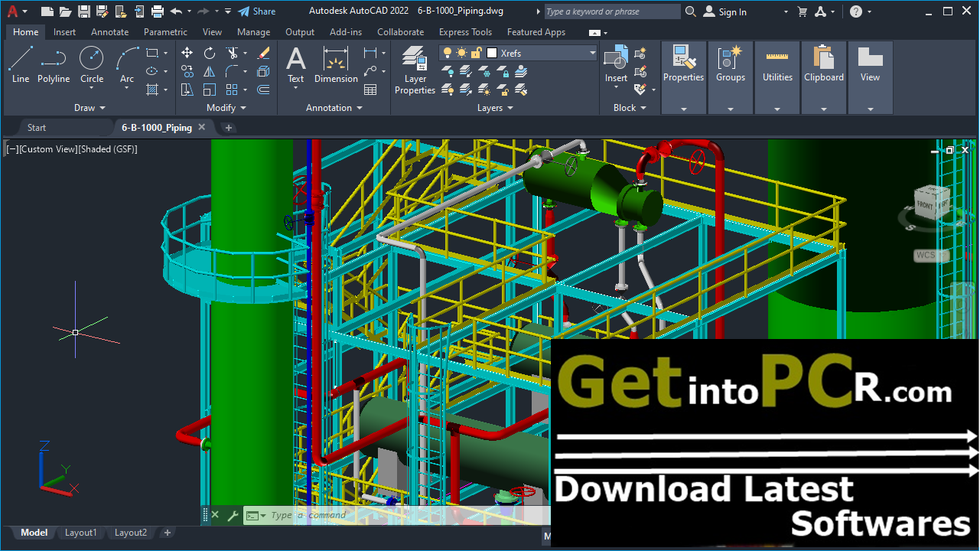Viewport: 980px width, 551px height.
Task: Click the Share button
Action: (256, 11)
